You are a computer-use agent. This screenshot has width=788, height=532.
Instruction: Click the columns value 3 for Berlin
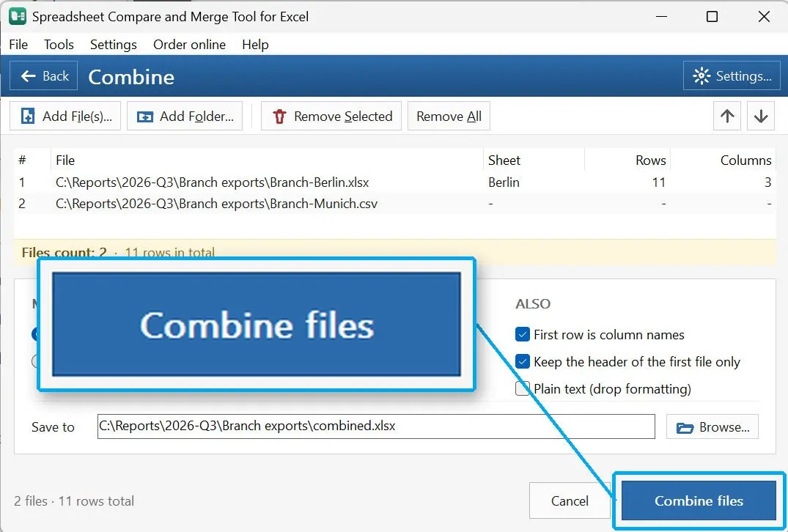click(x=768, y=182)
